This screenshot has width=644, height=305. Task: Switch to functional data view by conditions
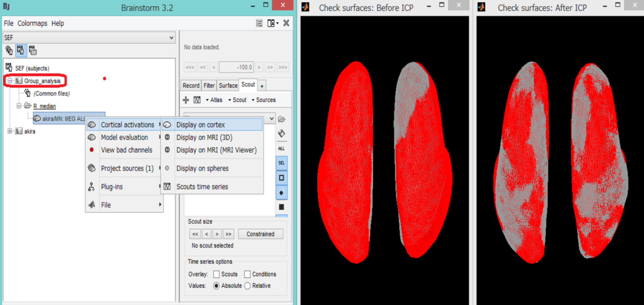[33, 50]
